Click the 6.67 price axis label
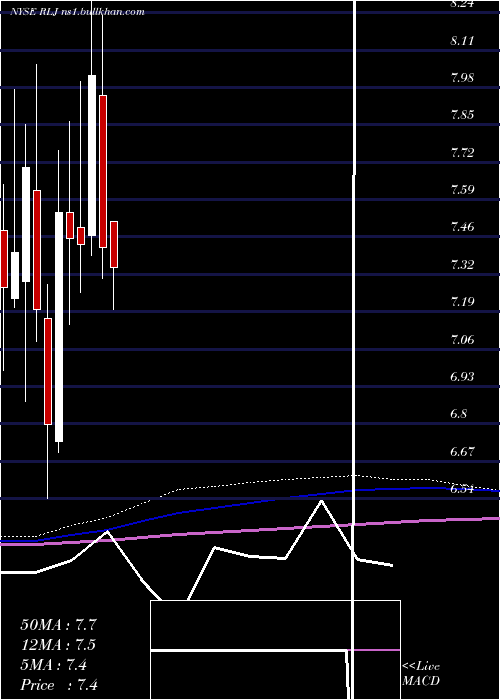The image size is (500, 700). [462, 452]
